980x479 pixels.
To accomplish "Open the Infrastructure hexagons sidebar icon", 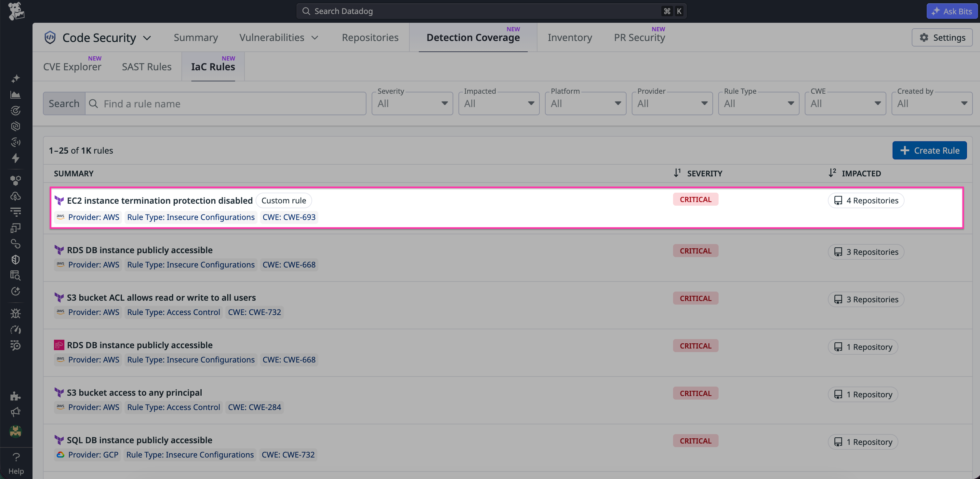I will click(x=16, y=181).
